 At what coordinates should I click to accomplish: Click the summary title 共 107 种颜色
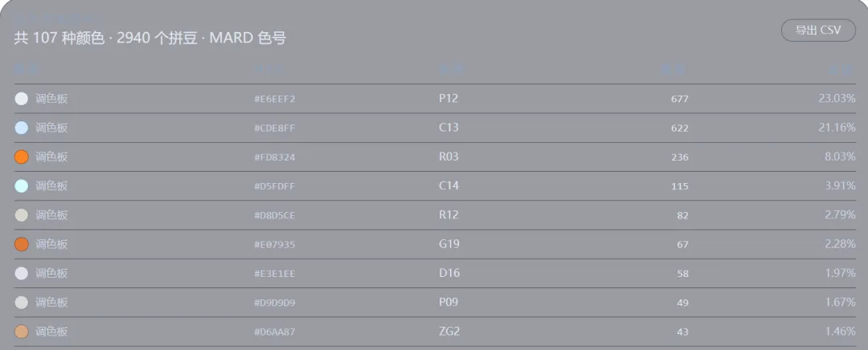[59, 39]
